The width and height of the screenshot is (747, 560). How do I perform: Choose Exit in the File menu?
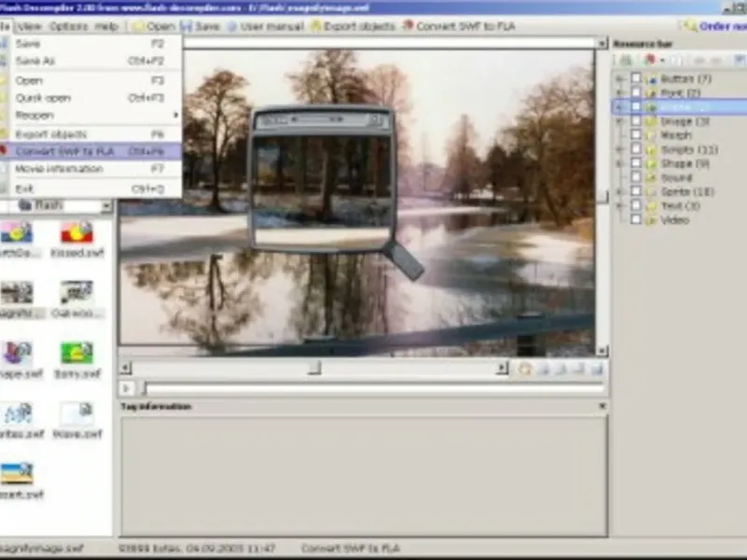tap(91, 189)
